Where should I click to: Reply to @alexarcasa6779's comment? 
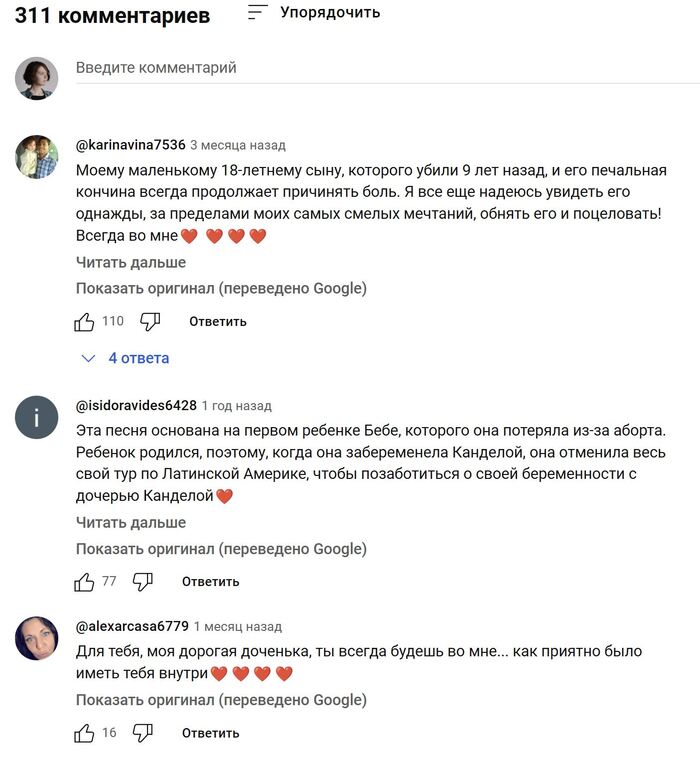(x=210, y=733)
